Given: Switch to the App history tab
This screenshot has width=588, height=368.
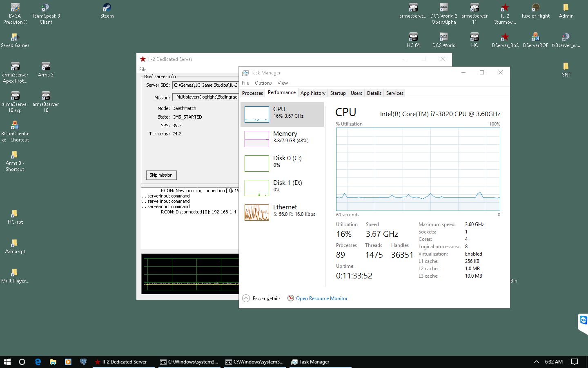Looking at the screenshot, I should click(x=313, y=93).
